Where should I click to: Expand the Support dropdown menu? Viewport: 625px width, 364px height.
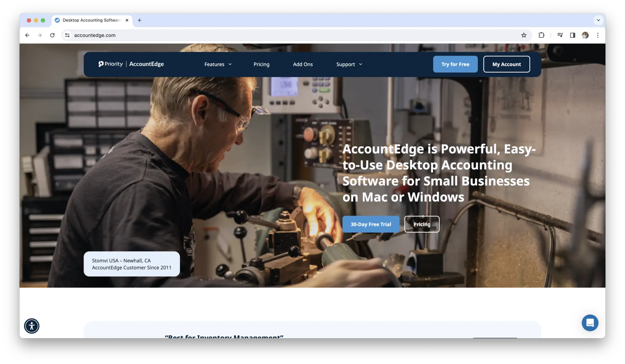(x=349, y=64)
